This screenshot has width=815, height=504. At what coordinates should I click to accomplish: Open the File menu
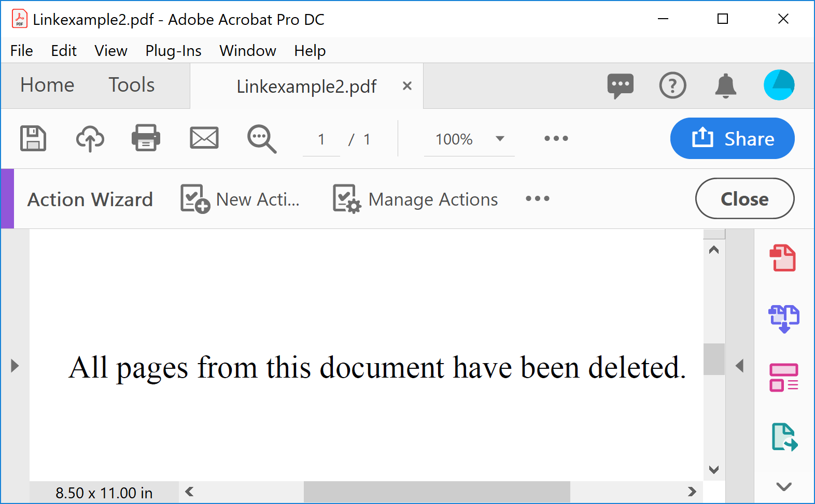21,50
